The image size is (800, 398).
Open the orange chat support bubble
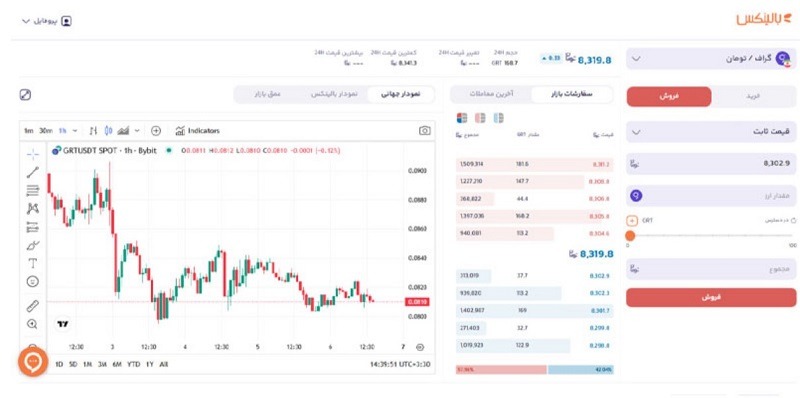coord(33,361)
